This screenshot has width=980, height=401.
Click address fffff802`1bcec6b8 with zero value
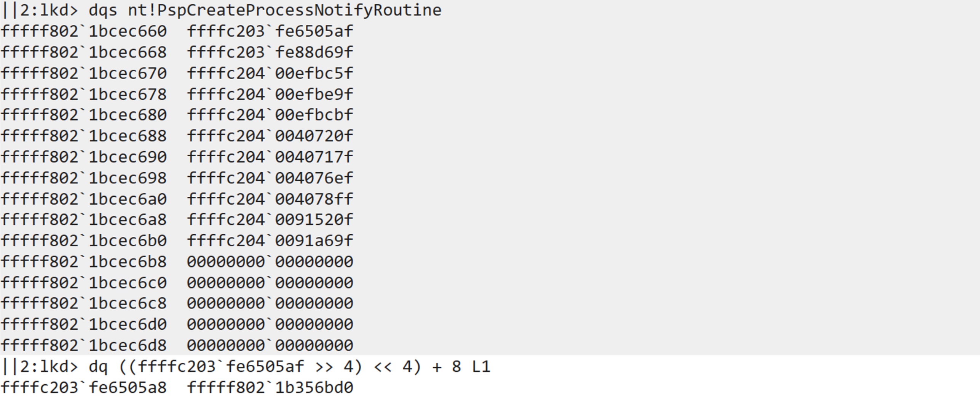click(x=84, y=261)
